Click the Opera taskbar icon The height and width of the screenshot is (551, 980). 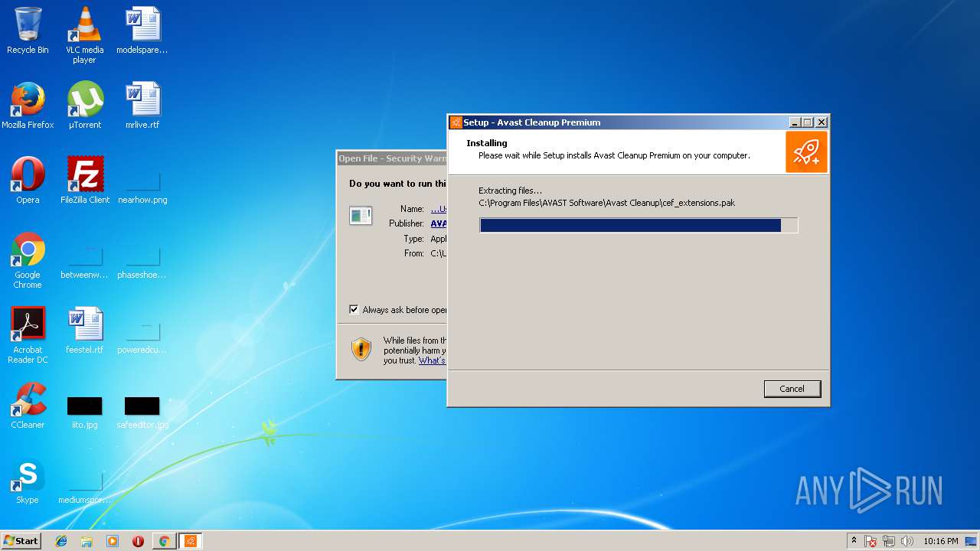click(x=138, y=541)
